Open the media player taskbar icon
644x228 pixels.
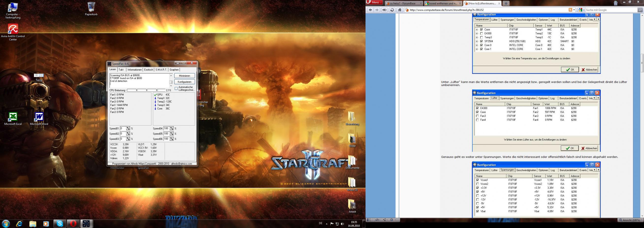[46, 224]
